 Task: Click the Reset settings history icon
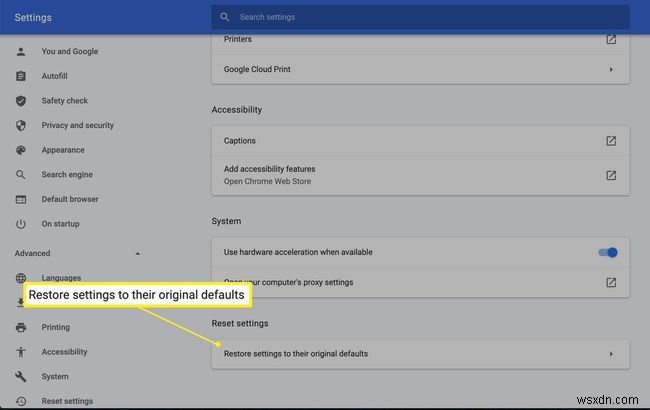(21, 401)
